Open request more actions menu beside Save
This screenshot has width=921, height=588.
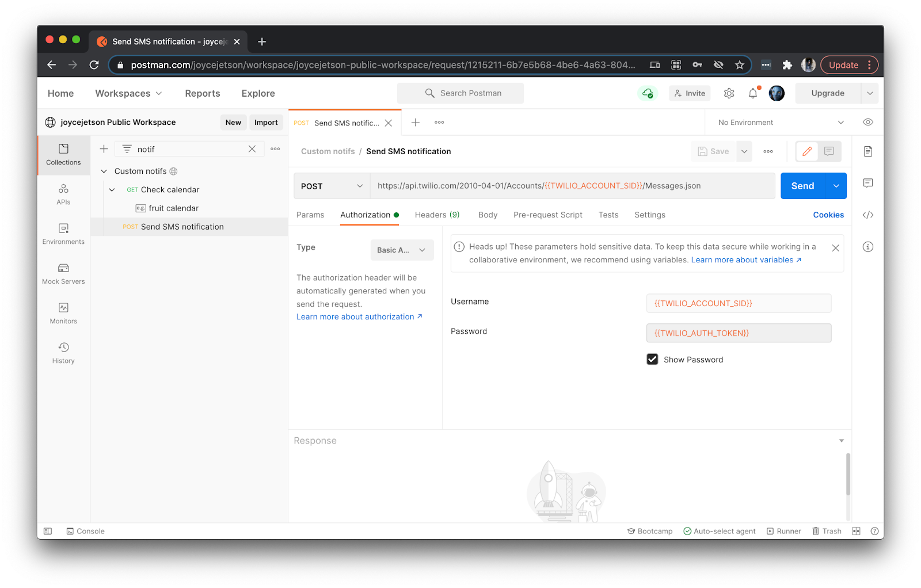pyautogui.click(x=768, y=151)
